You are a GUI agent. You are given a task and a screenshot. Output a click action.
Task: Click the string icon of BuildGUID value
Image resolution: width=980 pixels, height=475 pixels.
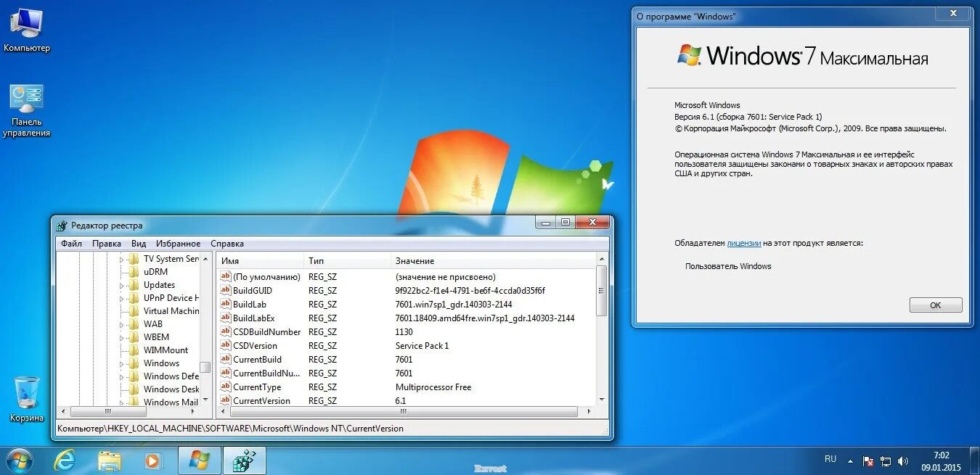[225, 290]
